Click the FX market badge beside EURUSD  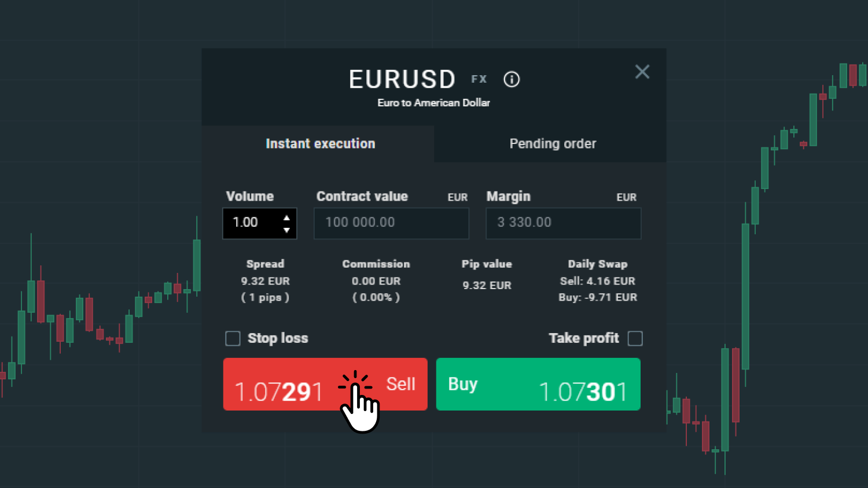(x=479, y=79)
